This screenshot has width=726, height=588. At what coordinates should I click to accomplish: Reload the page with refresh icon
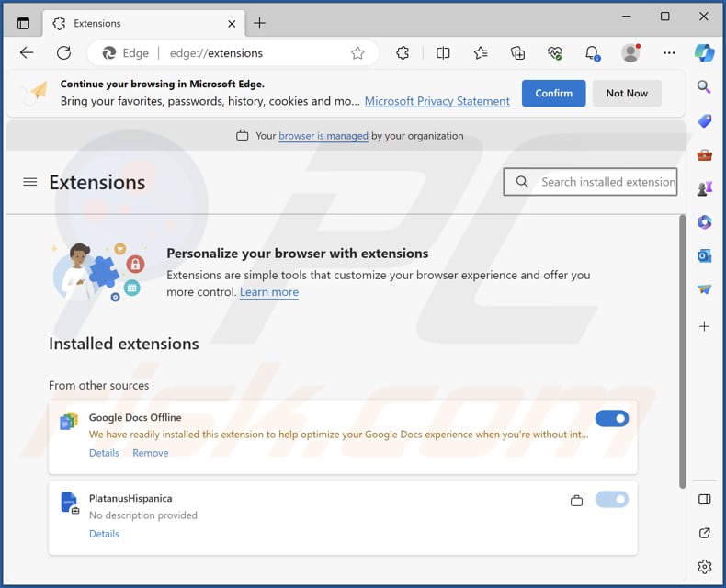[64, 52]
